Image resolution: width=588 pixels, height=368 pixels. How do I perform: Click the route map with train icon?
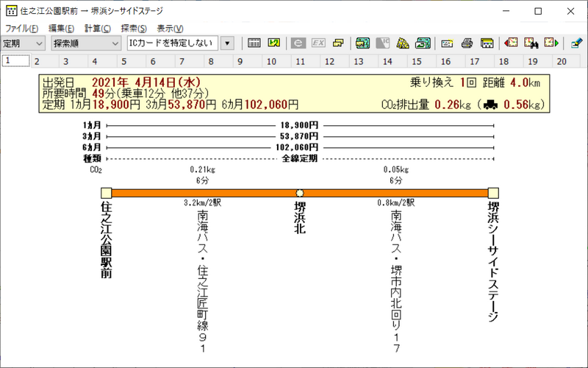[x=362, y=43]
